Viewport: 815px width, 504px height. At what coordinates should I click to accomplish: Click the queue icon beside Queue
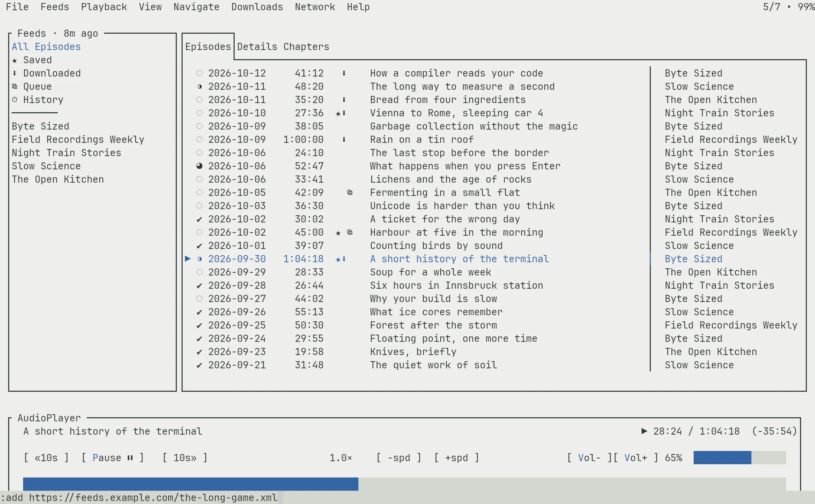point(15,87)
